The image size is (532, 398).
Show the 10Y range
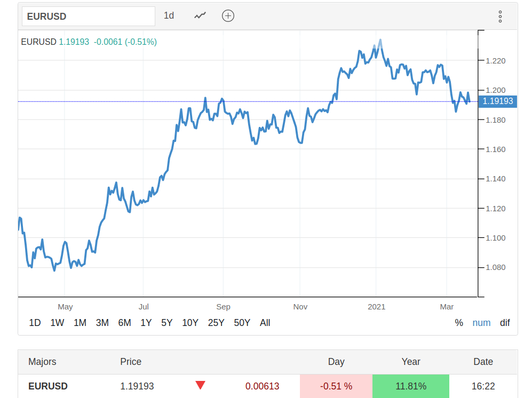190,323
